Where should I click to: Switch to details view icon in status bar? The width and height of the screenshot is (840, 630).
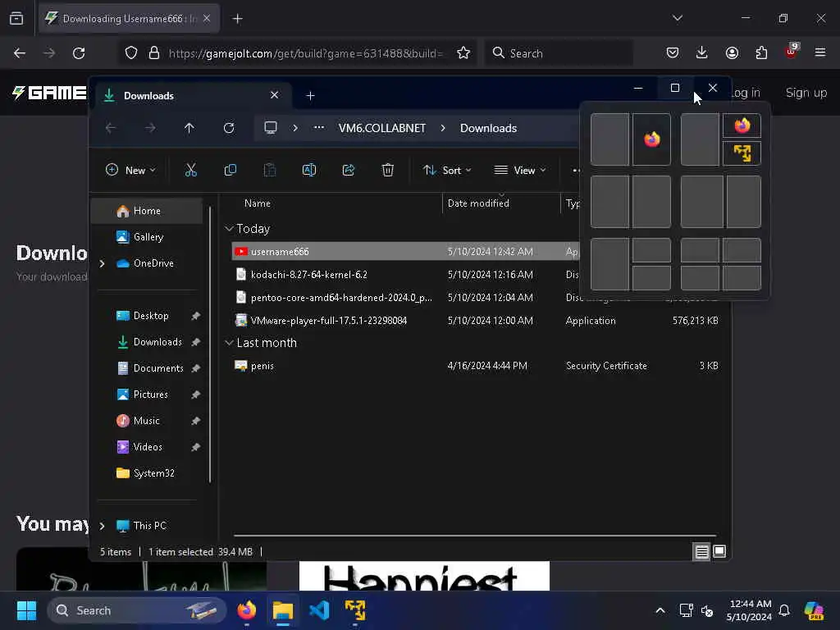click(702, 552)
